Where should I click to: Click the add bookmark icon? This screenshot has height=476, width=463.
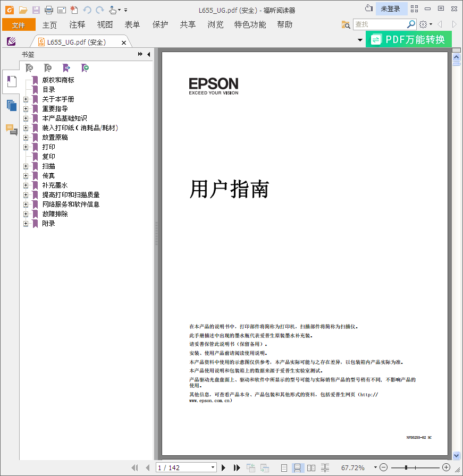pyautogui.click(x=48, y=68)
